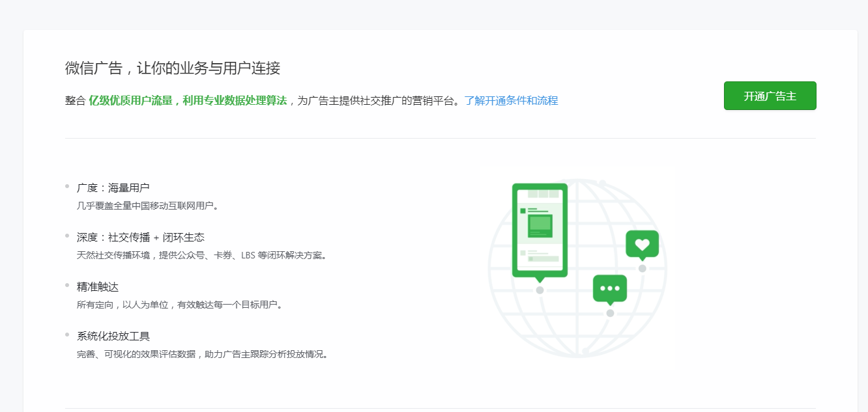Image resolution: width=868 pixels, height=412 pixels.
Task: Select the 深度：社交传播 + 闭环生态 heading
Action: pyautogui.click(x=141, y=238)
